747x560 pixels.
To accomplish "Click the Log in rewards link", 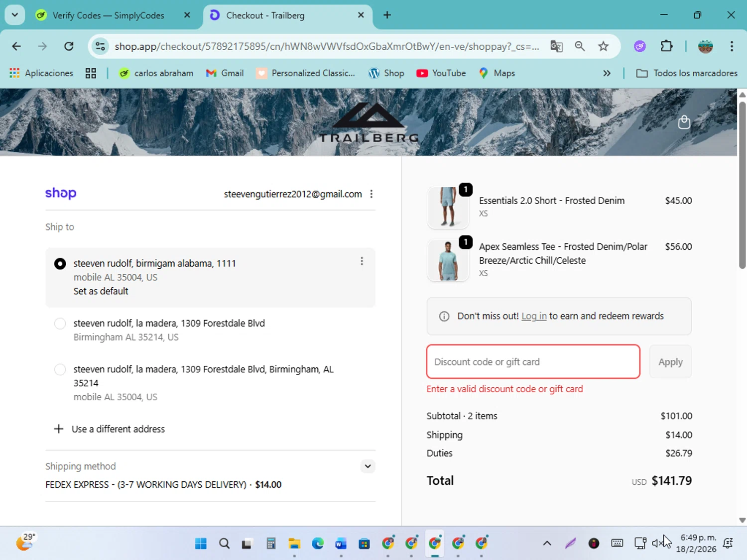I will [x=534, y=316].
